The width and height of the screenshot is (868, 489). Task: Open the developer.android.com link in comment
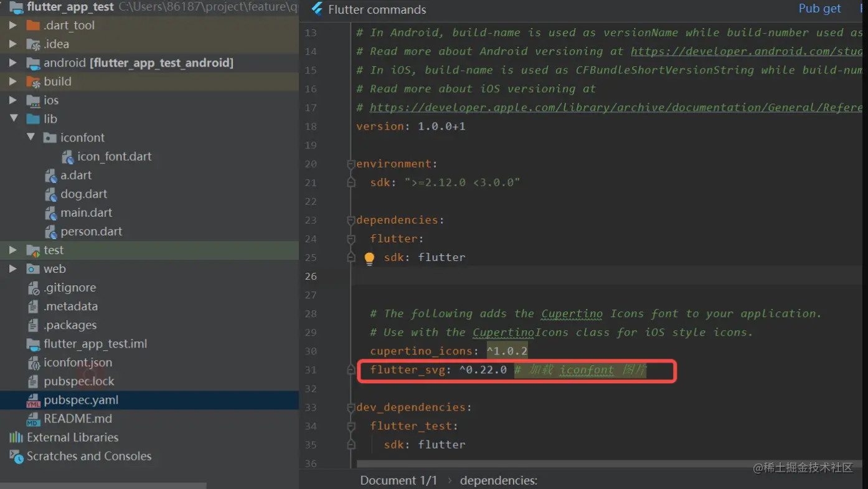pos(747,52)
